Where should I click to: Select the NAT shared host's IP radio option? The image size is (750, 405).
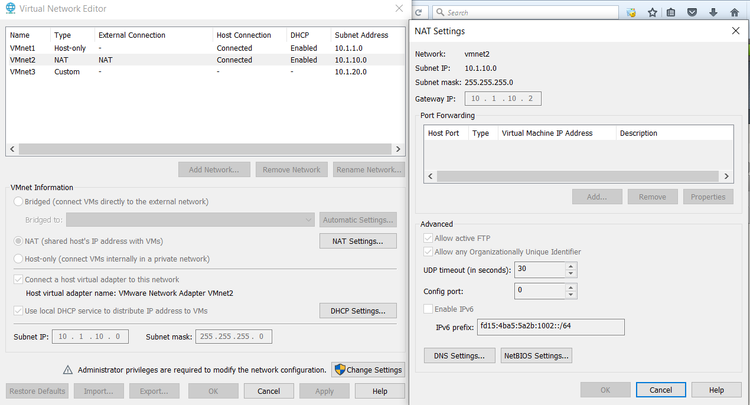18,241
